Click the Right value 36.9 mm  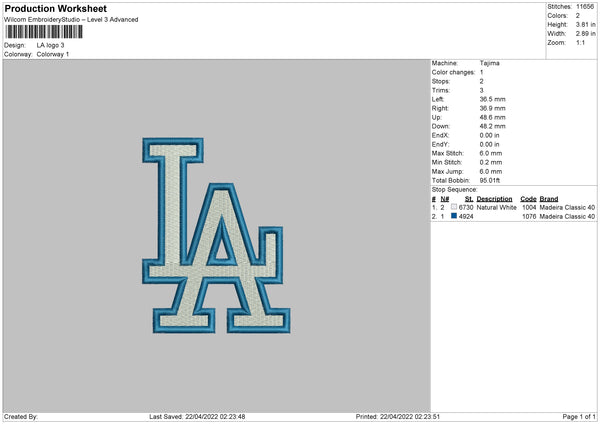(x=492, y=108)
